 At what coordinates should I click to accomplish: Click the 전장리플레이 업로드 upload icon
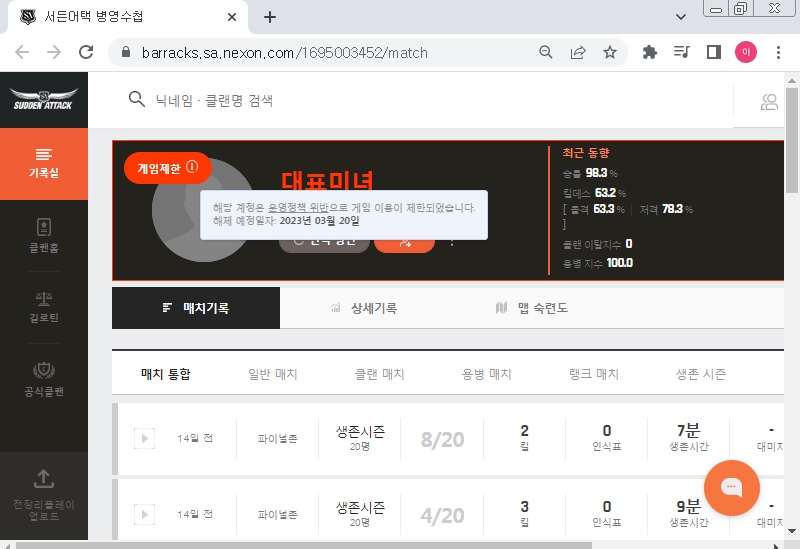click(x=44, y=480)
